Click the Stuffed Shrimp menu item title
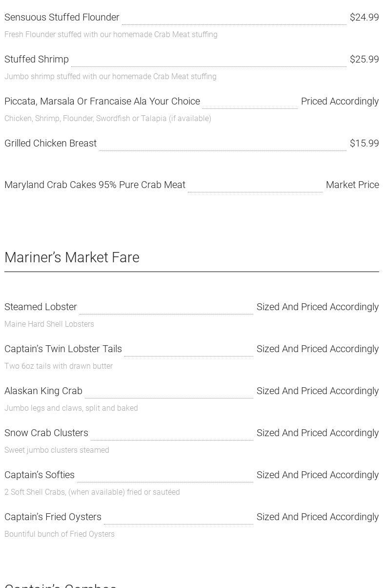The width and height of the screenshot is (383, 588). pos(37,60)
